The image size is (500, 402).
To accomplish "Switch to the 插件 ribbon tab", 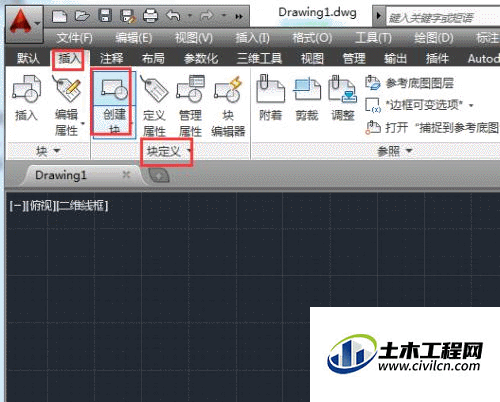I will [x=437, y=59].
